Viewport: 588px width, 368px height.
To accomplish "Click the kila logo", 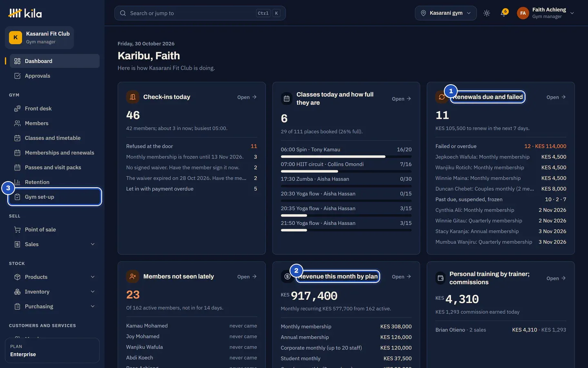I will [x=25, y=13].
